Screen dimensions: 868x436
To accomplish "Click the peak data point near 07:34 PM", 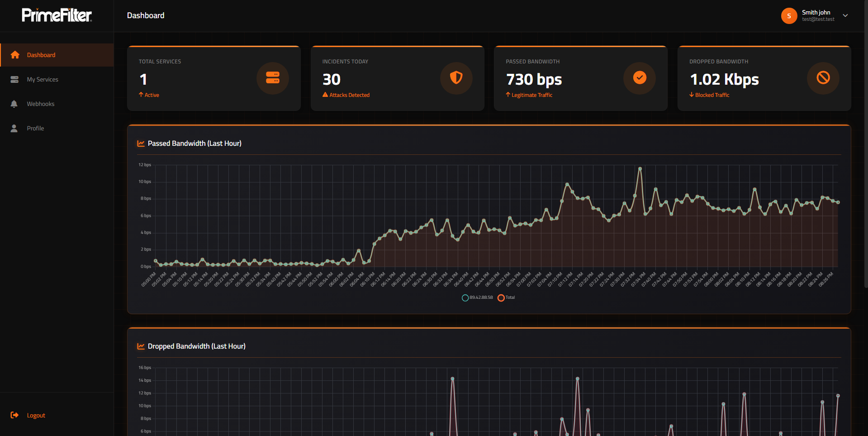I will 640,168.
